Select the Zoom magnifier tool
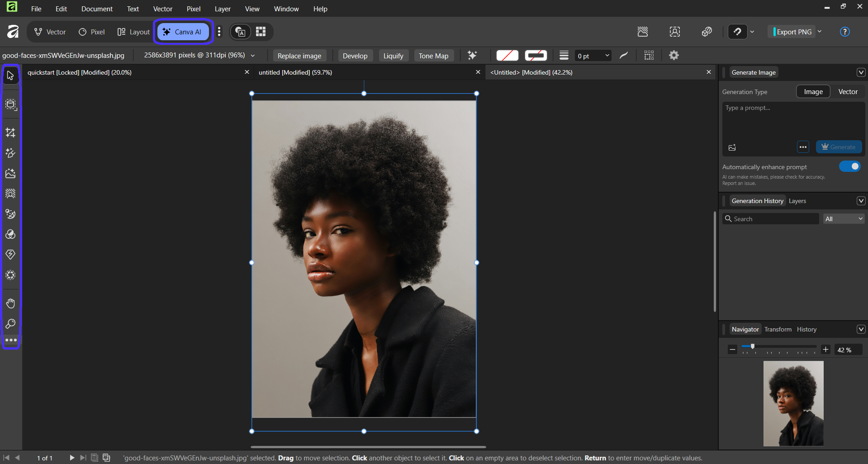 pos(10,324)
